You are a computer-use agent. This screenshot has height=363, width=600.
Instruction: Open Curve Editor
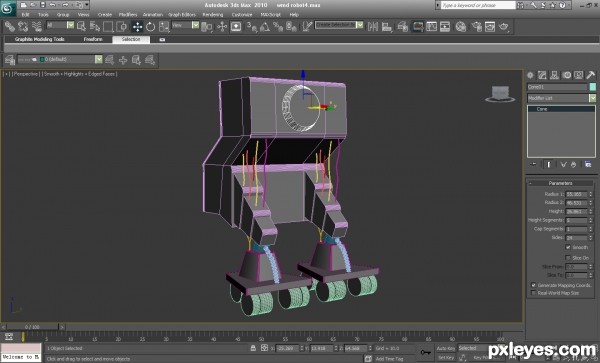point(431,26)
